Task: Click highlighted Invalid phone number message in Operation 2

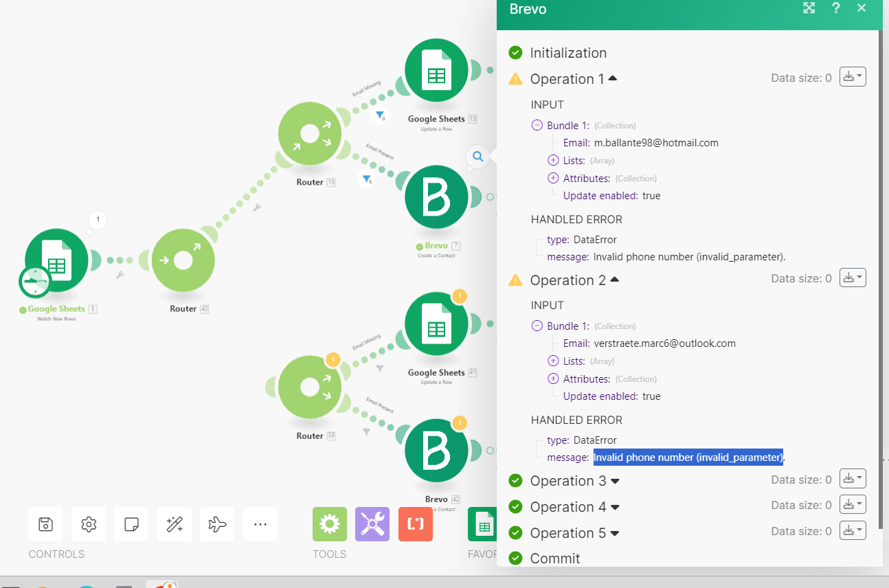Action: [688, 457]
